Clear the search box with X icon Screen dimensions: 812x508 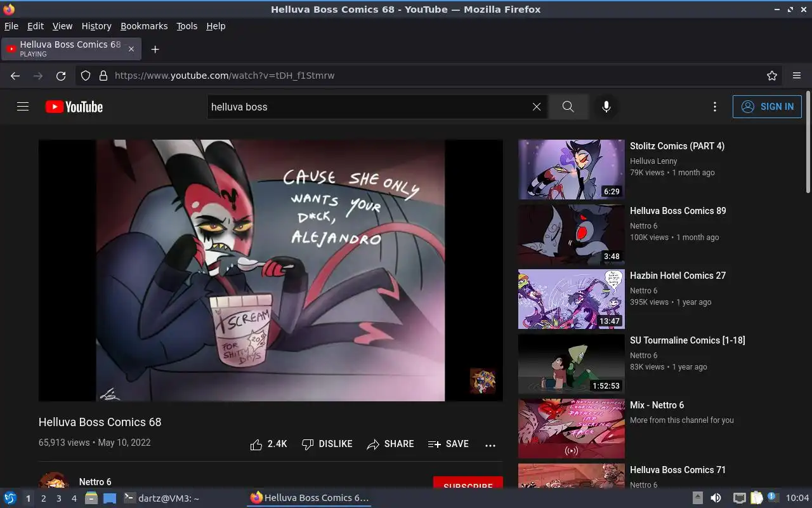[537, 107]
